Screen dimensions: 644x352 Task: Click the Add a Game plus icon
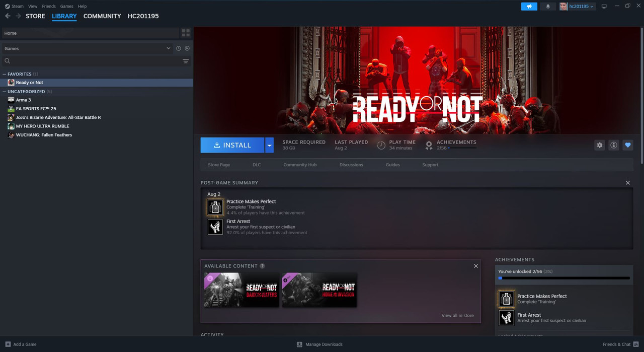tap(8, 344)
